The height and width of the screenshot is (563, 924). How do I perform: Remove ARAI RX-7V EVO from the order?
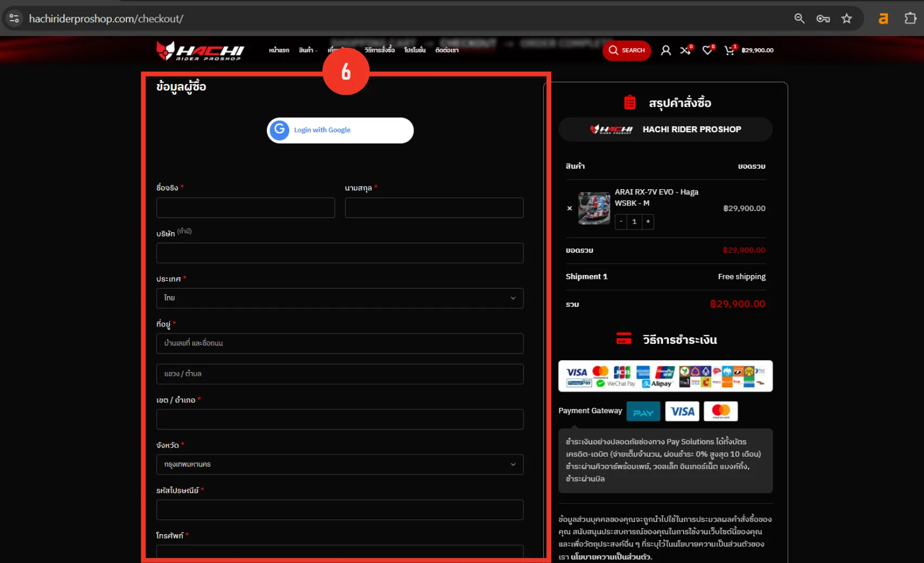pos(569,208)
